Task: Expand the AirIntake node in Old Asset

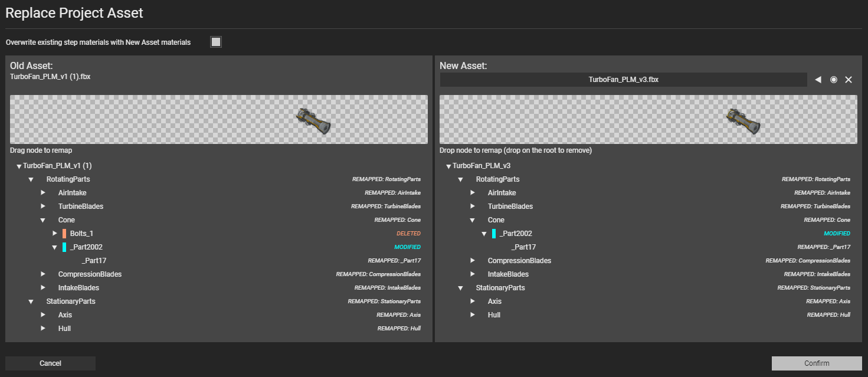Action: [42, 192]
